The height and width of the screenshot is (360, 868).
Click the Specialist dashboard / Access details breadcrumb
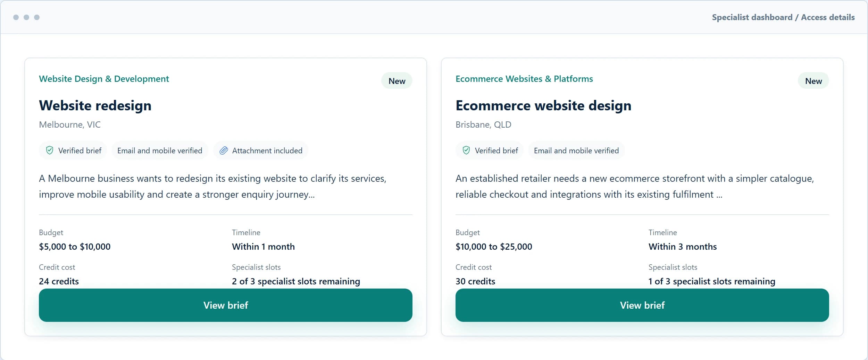pyautogui.click(x=783, y=17)
